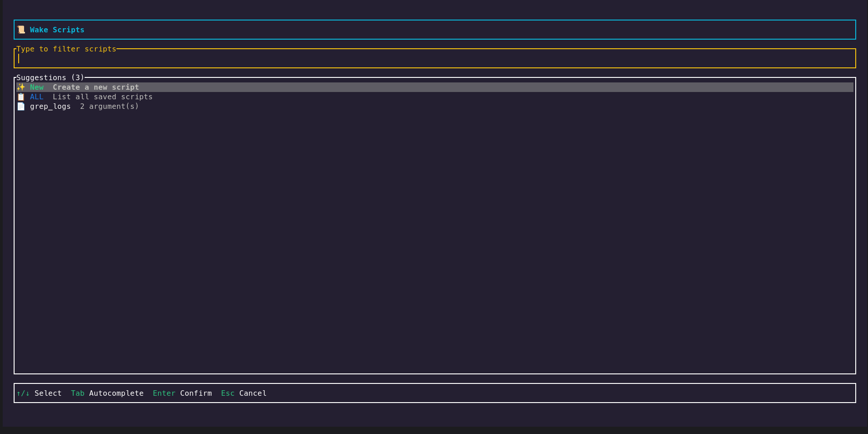Image resolution: width=868 pixels, height=434 pixels.
Task: Click the Esc Cancel footer hint
Action: point(244,393)
